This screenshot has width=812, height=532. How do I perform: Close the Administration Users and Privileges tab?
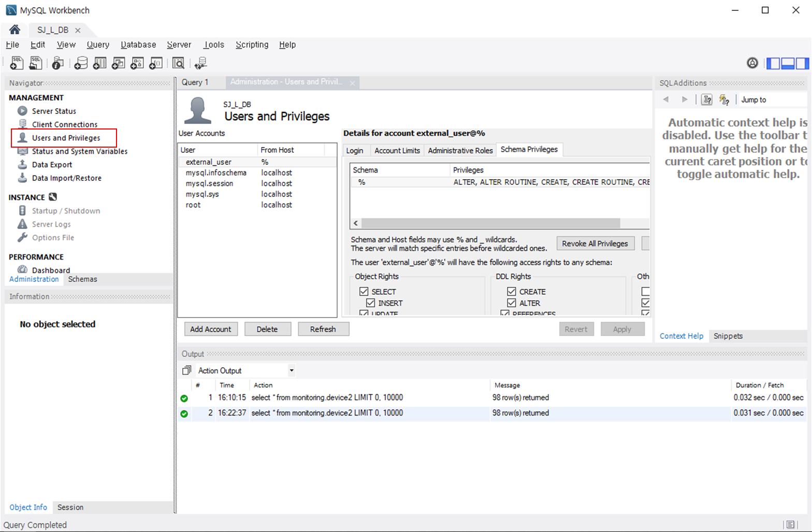point(353,83)
